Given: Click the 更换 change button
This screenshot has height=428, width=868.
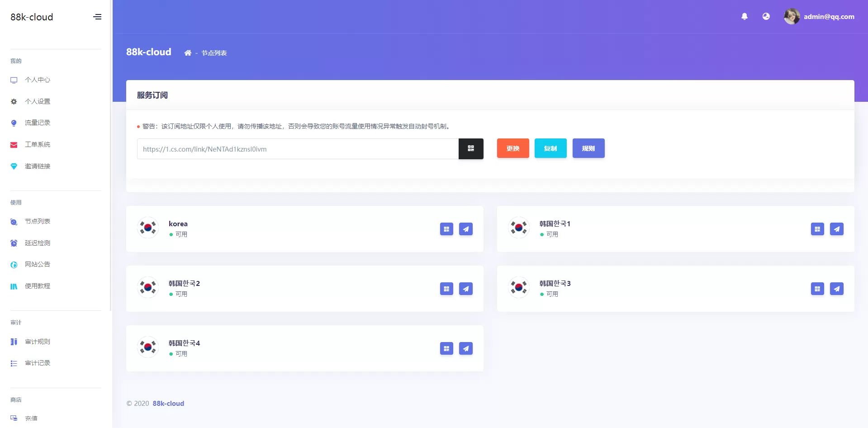Looking at the screenshot, I should [512, 148].
